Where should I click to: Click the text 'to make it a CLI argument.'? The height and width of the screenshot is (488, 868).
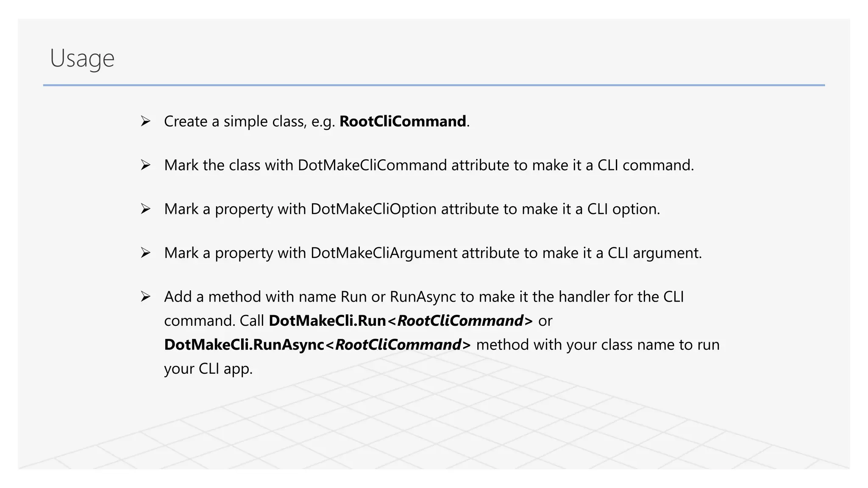(613, 253)
